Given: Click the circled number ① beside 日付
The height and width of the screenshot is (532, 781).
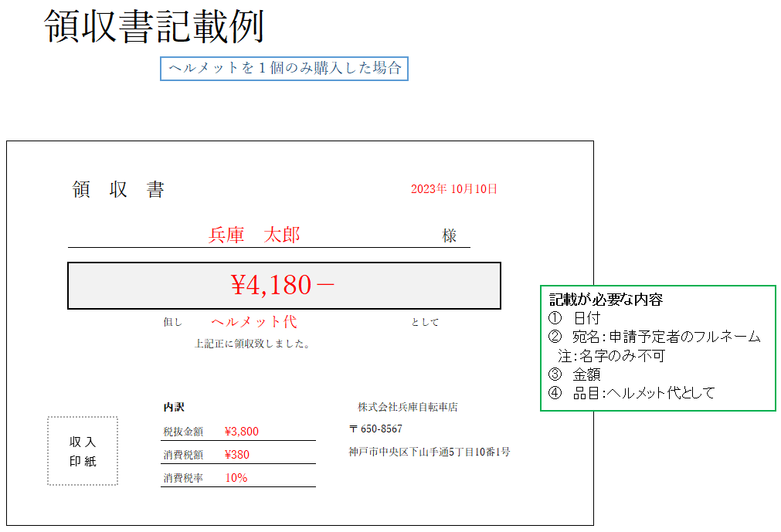Looking at the screenshot, I should [x=555, y=318].
